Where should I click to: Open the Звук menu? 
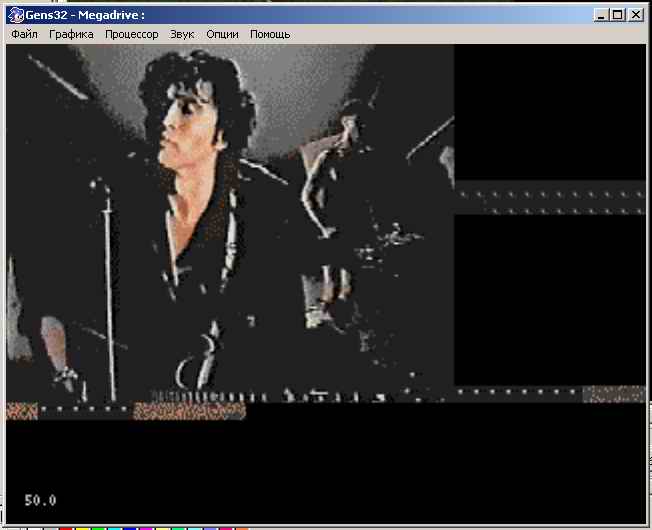pos(182,35)
